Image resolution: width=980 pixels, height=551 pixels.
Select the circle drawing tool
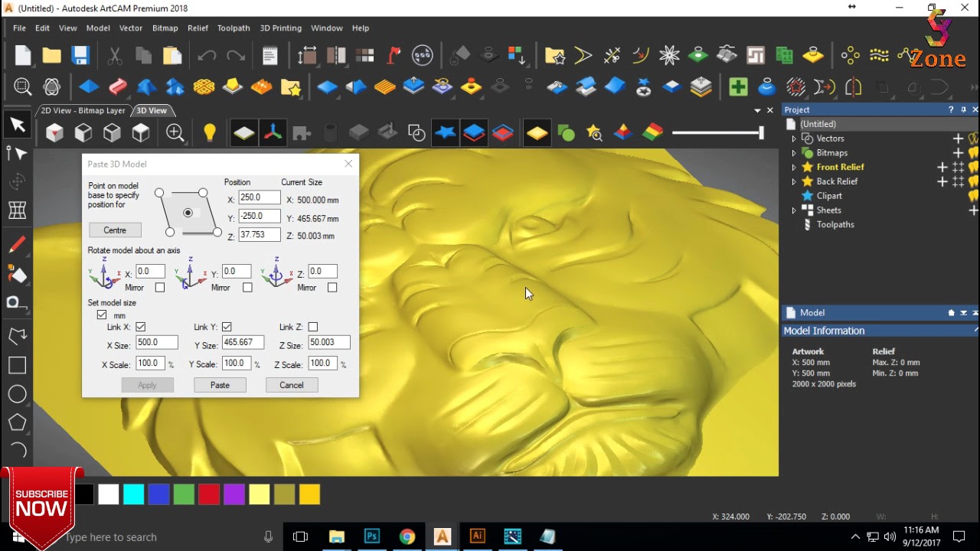17,394
